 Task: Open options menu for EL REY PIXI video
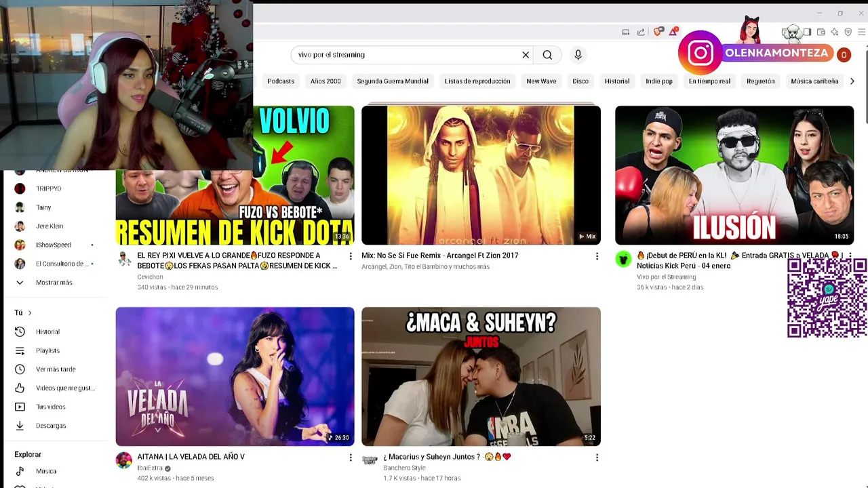click(351, 256)
